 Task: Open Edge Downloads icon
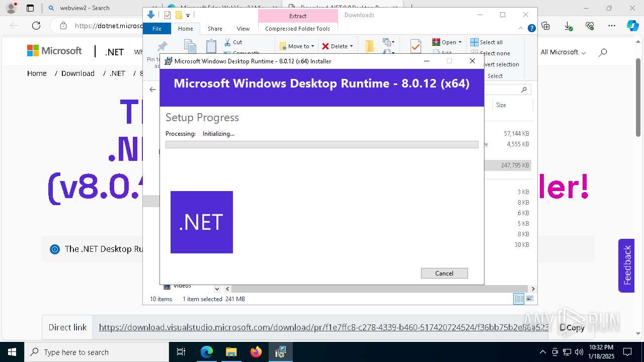click(x=568, y=26)
